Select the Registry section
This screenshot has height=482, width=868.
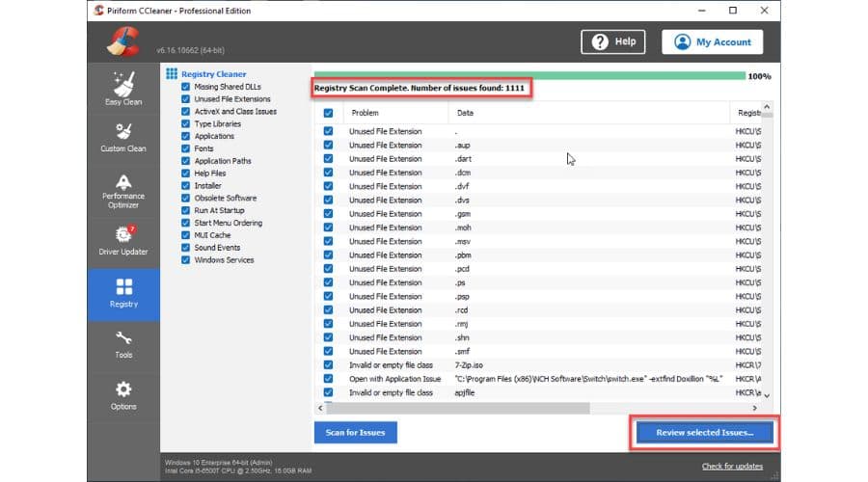point(123,294)
